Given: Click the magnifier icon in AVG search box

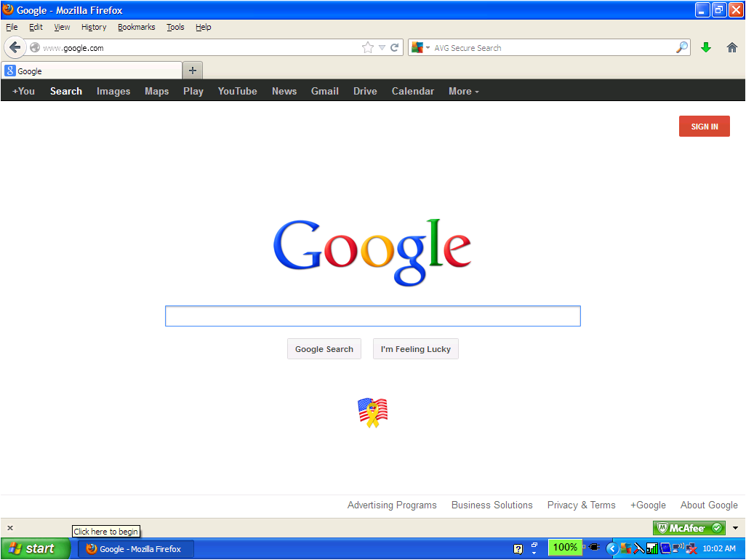Looking at the screenshot, I should (682, 47).
